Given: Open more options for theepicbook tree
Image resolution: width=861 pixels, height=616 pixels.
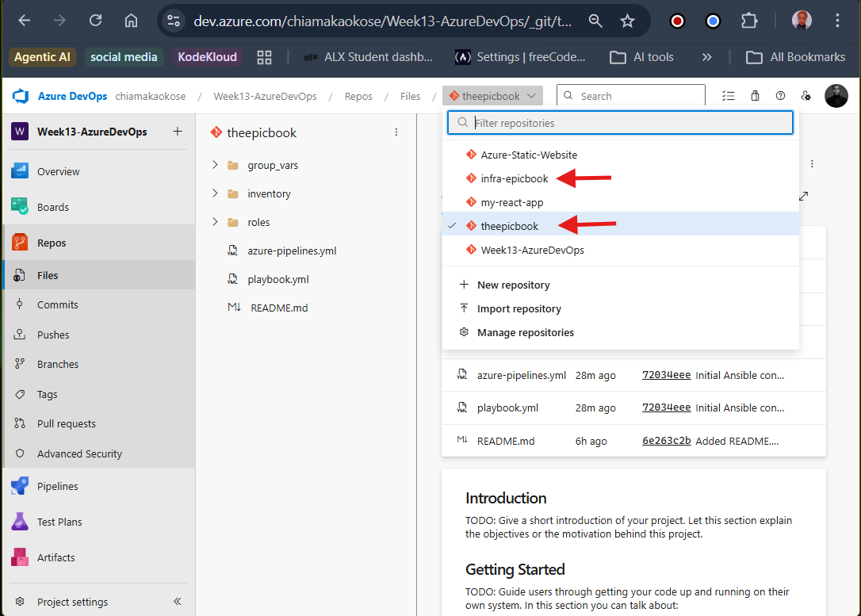Looking at the screenshot, I should click(x=396, y=132).
